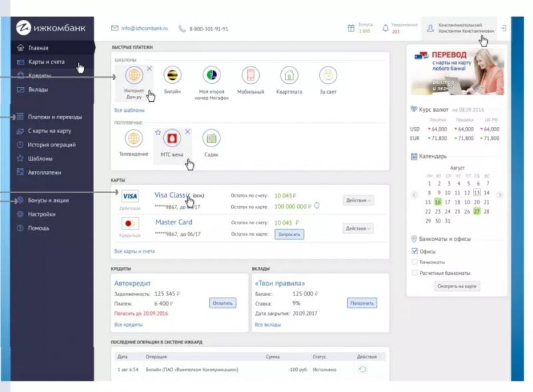The height and width of the screenshot is (392, 533).
Task: Open the Квартплата payment template icon
Action: click(x=289, y=75)
